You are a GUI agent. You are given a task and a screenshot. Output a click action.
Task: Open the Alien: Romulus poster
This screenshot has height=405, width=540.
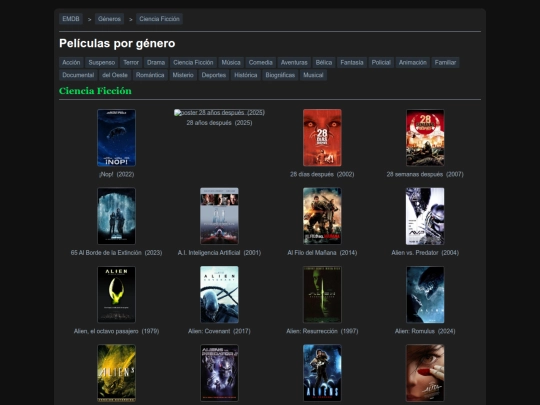(425, 294)
